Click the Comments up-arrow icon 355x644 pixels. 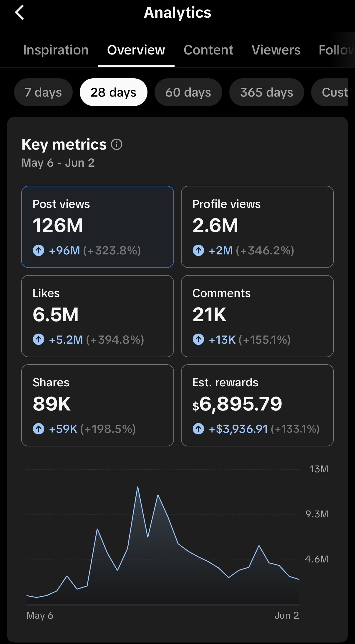tap(198, 340)
